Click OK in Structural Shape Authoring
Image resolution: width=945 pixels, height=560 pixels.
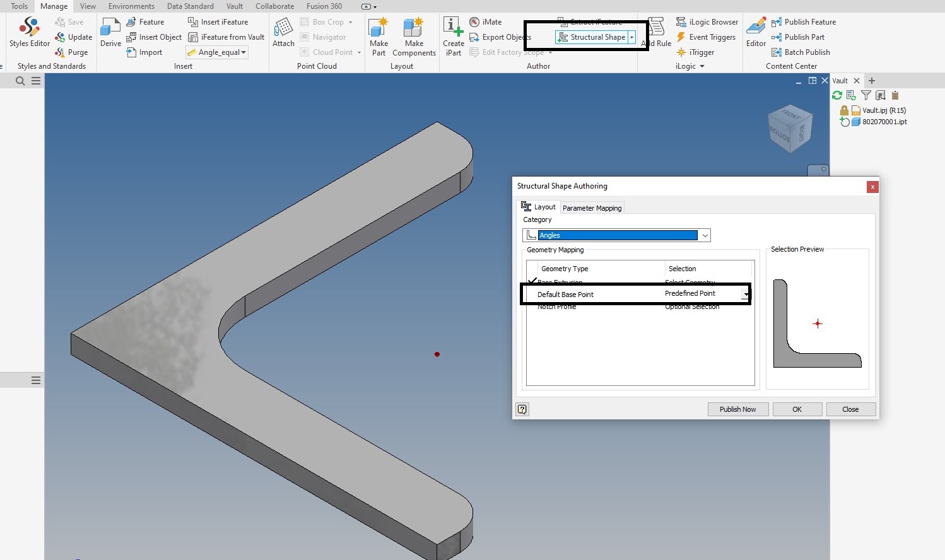tap(797, 409)
